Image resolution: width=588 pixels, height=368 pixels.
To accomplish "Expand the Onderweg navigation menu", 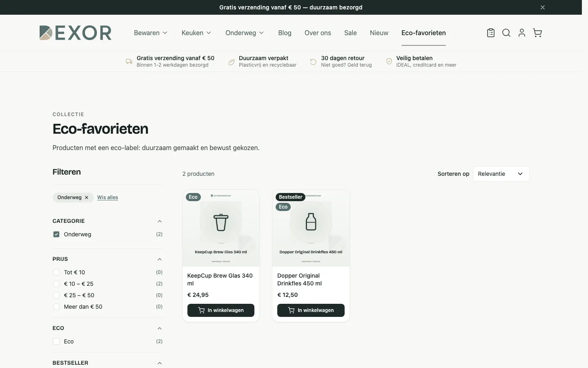I will 245,33.
